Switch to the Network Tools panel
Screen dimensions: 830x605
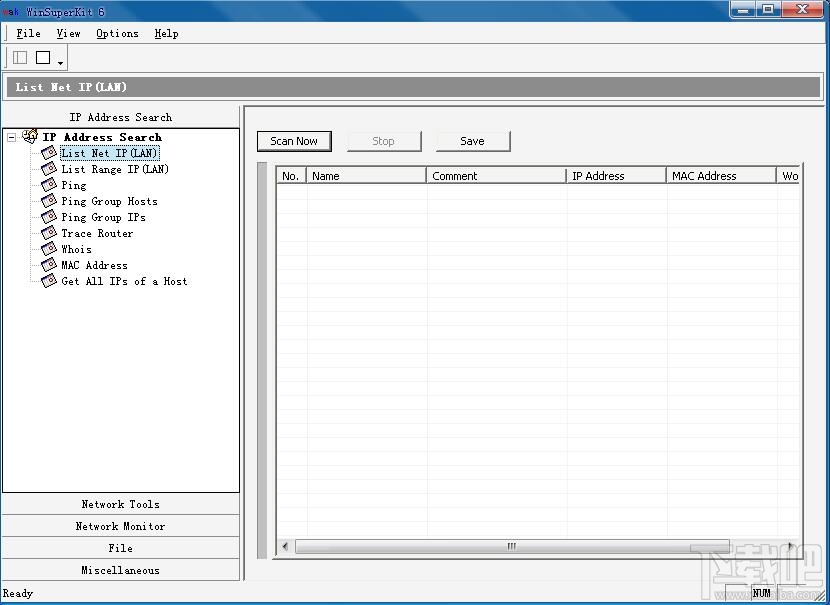click(x=120, y=504)
